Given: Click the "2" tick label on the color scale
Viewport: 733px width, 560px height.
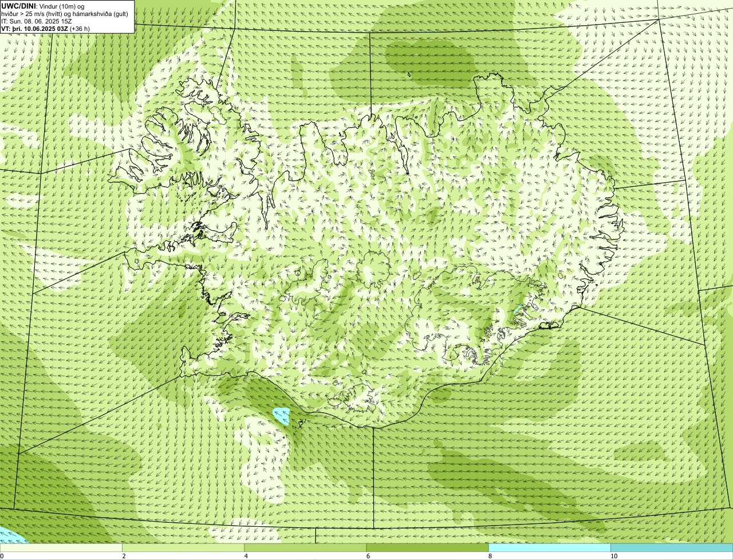Looking at the screenshot, I should (x=124, y=556).
